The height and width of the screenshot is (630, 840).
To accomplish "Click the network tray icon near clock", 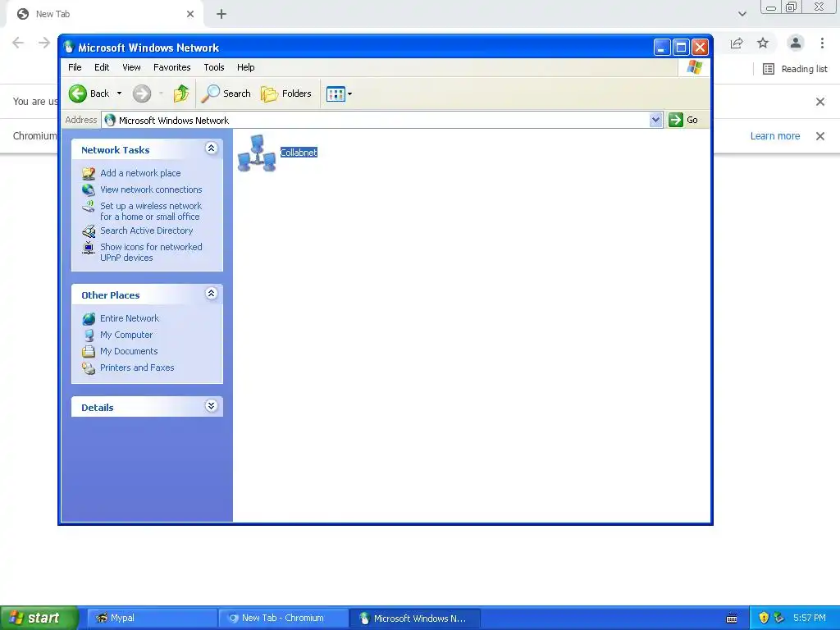I will click(x=778, y=618).
